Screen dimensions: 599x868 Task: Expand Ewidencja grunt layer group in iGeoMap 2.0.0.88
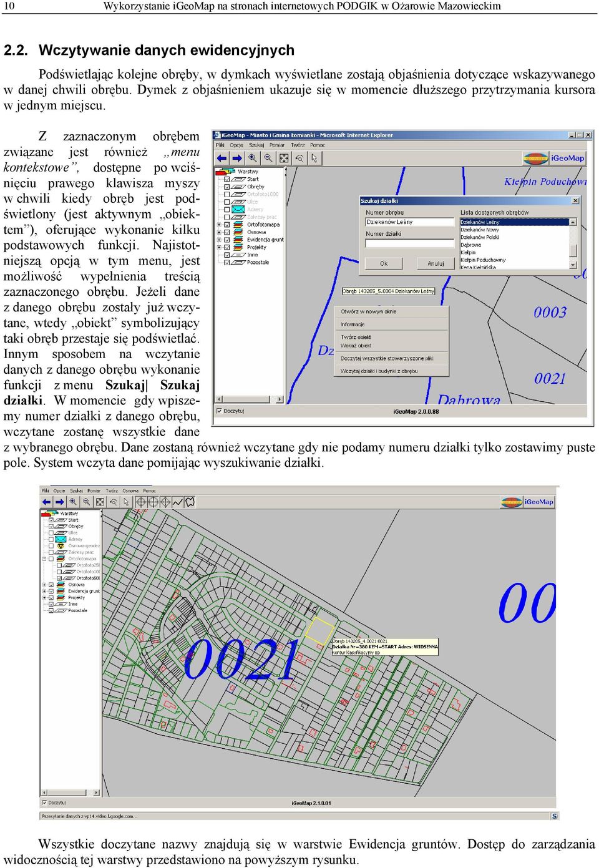(219, 240)
